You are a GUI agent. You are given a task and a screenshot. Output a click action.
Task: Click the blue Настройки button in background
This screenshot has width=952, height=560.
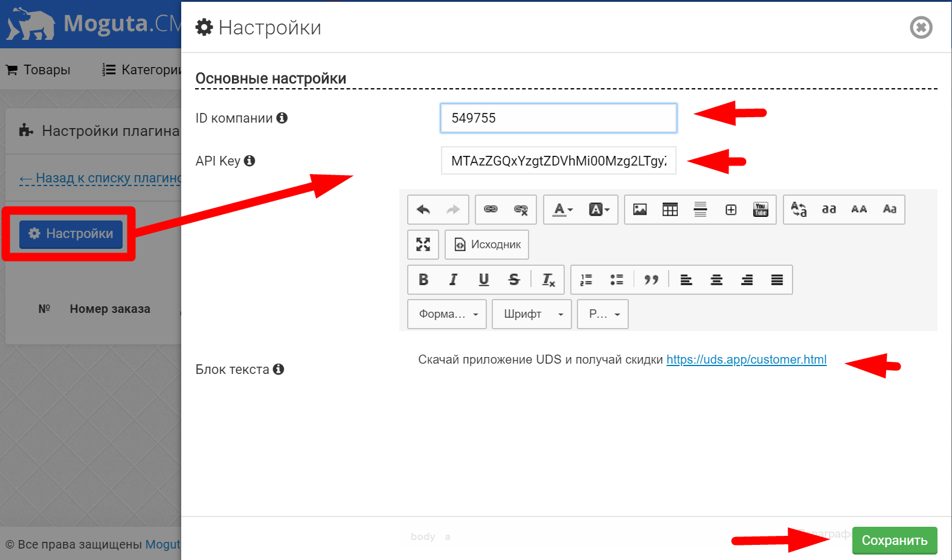[x=71, y=234]
